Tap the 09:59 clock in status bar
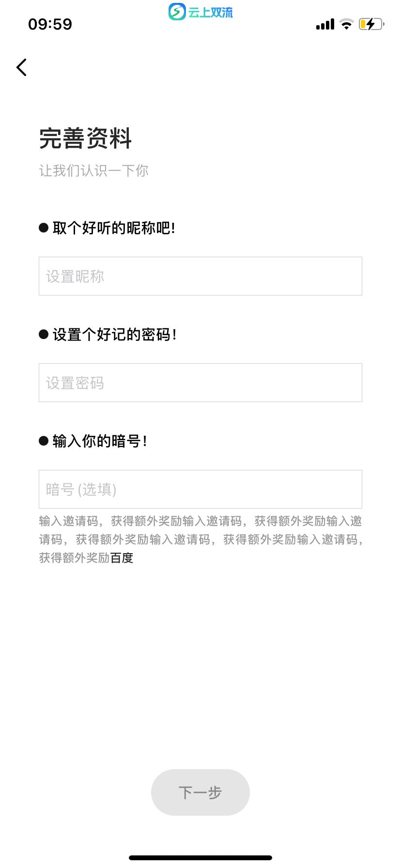The image size is (401, 868). pos(50,24)
